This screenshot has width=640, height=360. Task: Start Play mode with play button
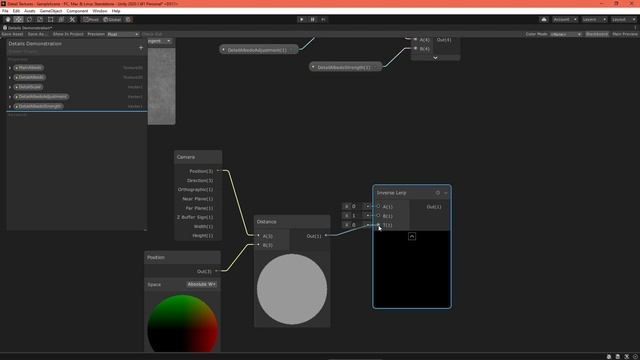pyautogui.click(x=302, y=20)
